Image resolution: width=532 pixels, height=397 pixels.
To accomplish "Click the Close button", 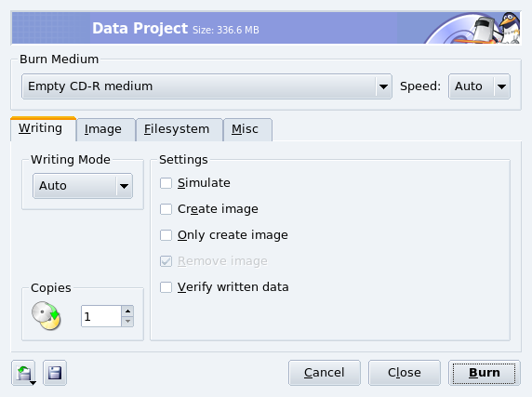I will 405,373.
